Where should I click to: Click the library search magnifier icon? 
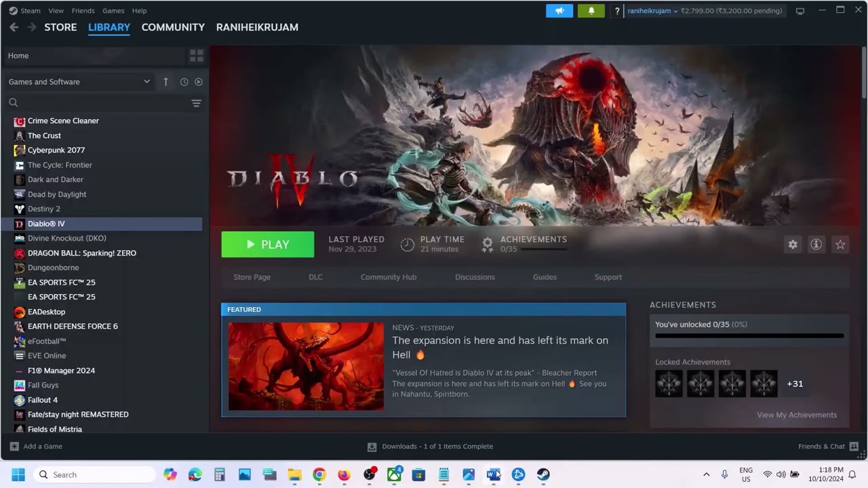point(14,103)
